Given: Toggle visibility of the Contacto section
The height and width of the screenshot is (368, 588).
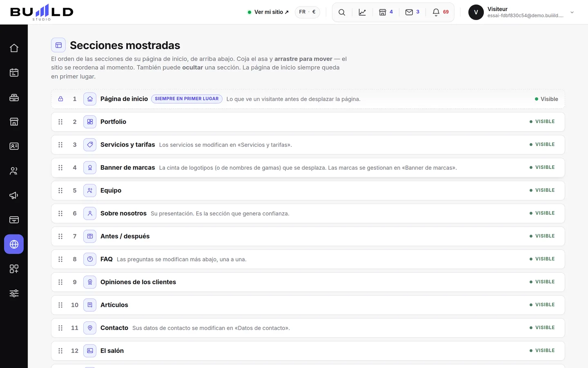Looking at the screenshot, I should pos(542,328).
